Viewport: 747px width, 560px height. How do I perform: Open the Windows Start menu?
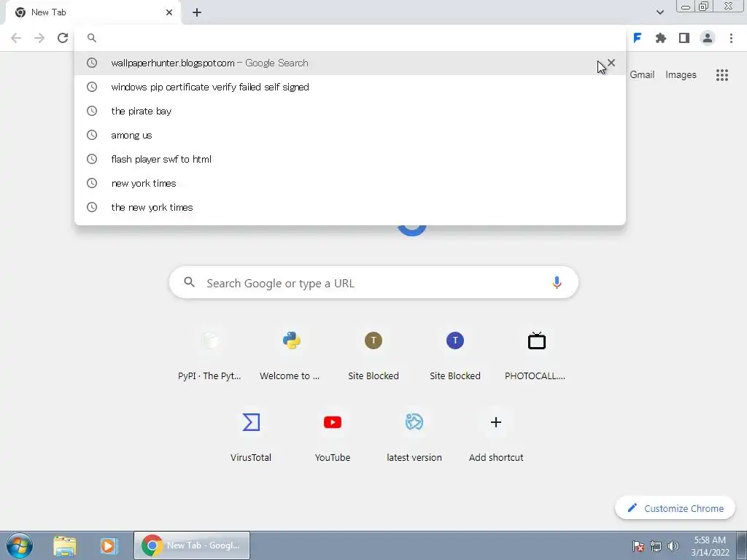click(x=20, y=545)
